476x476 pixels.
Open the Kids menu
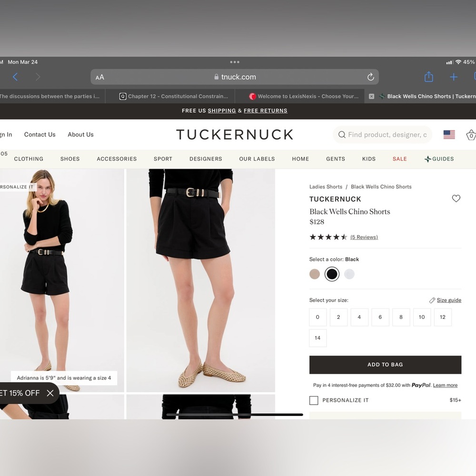coord(368,159)
